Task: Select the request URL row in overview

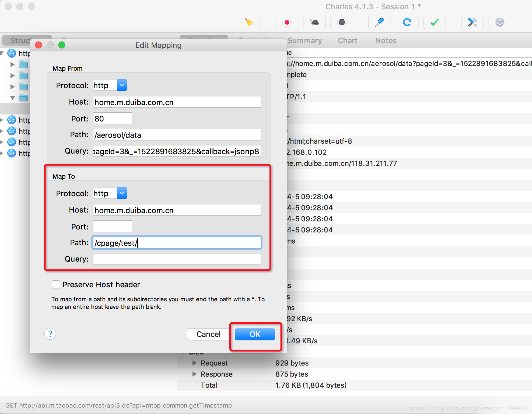Action: 409,63
